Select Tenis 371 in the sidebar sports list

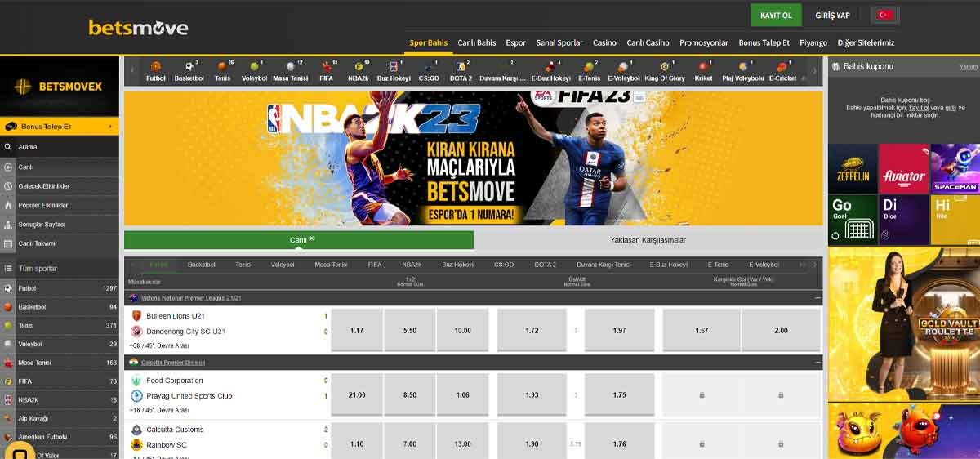(x=60, y=325)
